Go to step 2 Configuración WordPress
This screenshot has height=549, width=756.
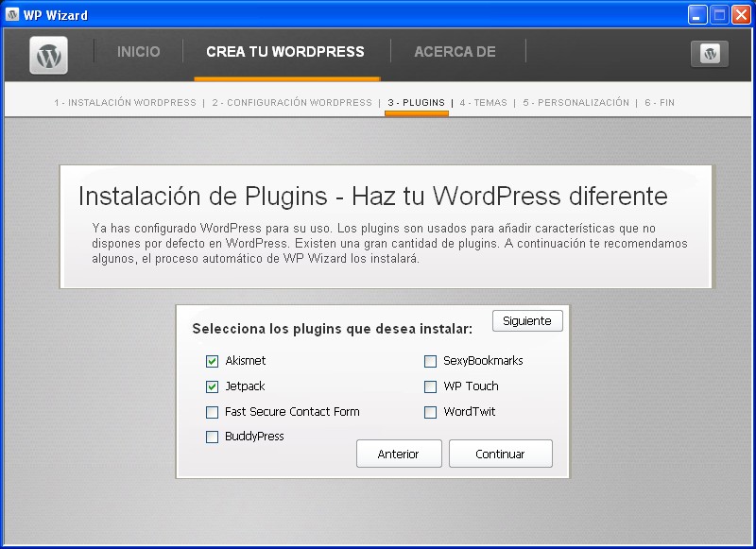pyautogui.click(x=292, y=103)
